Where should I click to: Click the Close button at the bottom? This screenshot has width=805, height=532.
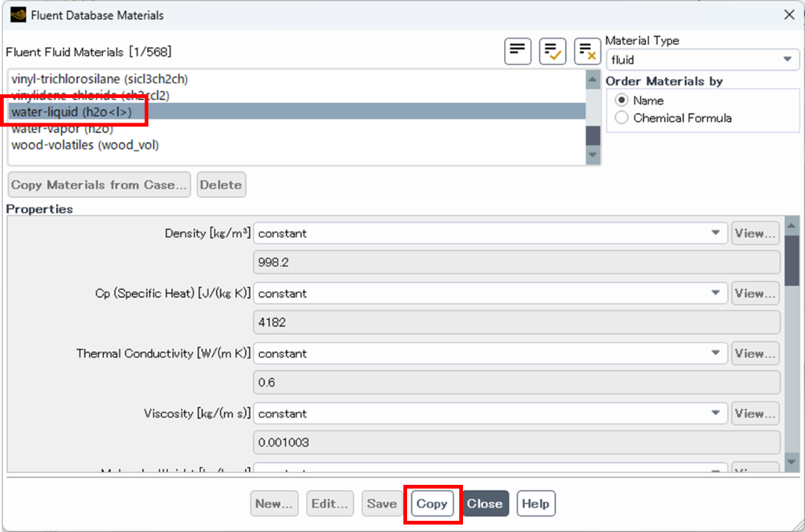(484, 503)
